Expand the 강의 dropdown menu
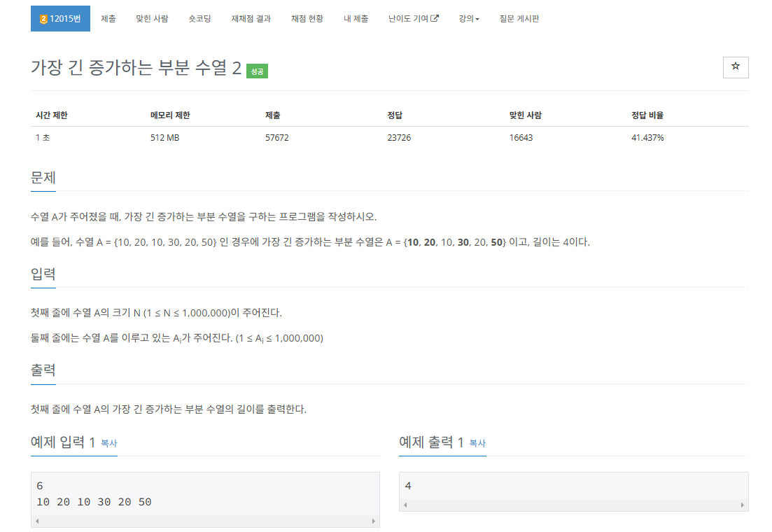Viewport: 772px width, 532px height. click(469, 19)
